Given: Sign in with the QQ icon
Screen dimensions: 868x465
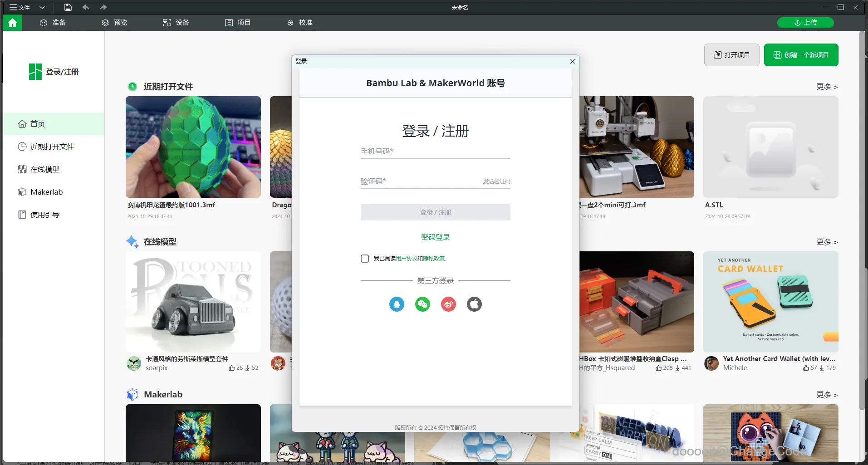Looking at the screenshot, I should coord(396,304).
